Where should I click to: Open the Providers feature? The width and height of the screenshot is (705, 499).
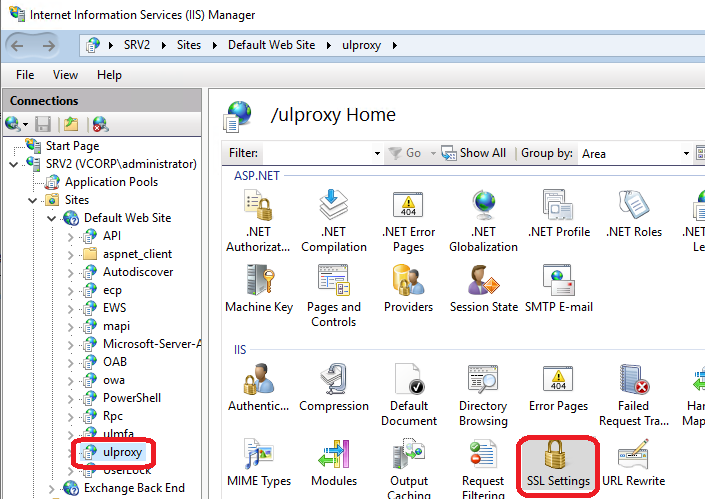point(408,289)
